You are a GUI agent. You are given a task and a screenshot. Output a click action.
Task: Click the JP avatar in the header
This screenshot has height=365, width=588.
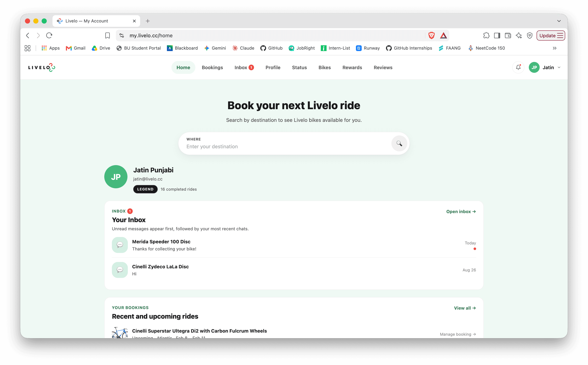(x=534, y=67)
